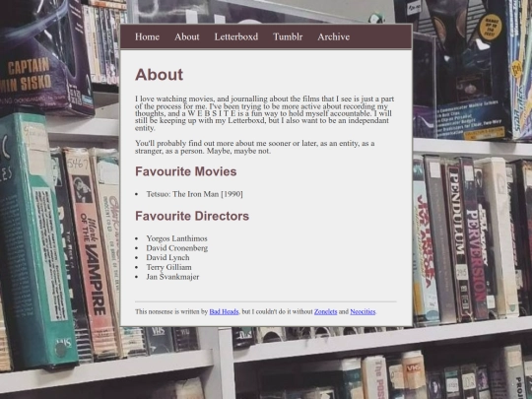This screenshot has height=399, width=532.
Task: Open the Letterboxd nav link
Action: click(x=236, y=36)
